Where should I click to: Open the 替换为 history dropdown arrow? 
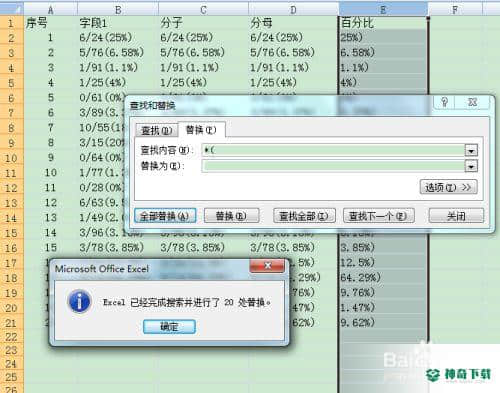(x=471, y=166)
